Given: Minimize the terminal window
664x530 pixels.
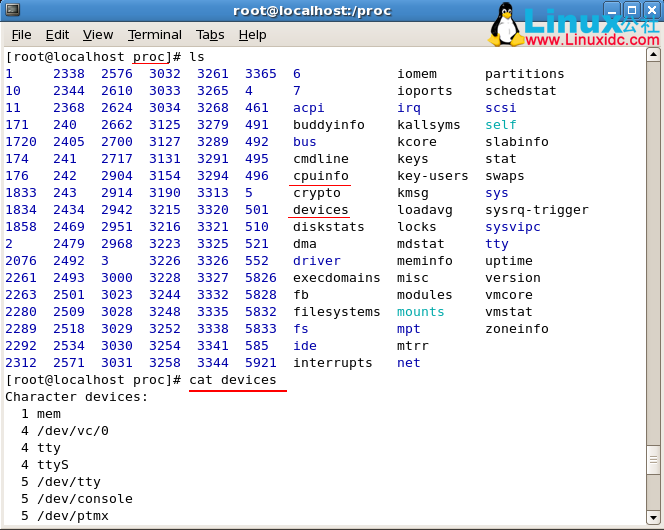Looking at the screenshot, I should [x=611, y=10].
